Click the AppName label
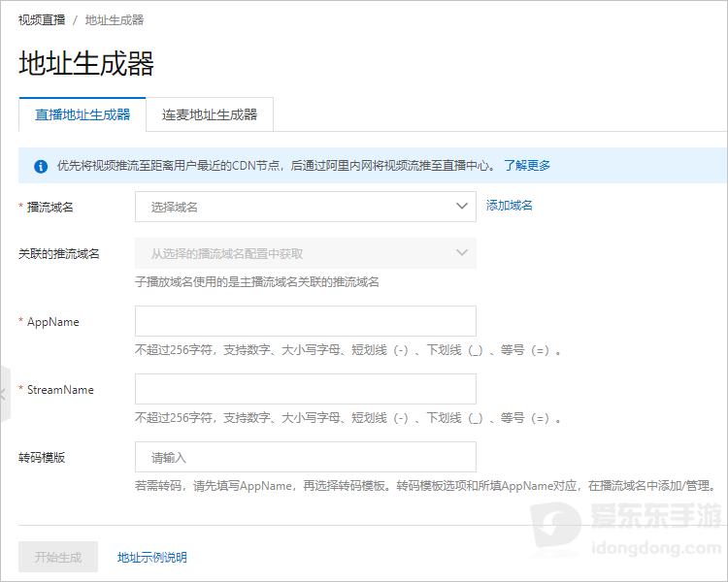Image resolution: width=728 pixels, height=582 pixels. click(53, 322)
